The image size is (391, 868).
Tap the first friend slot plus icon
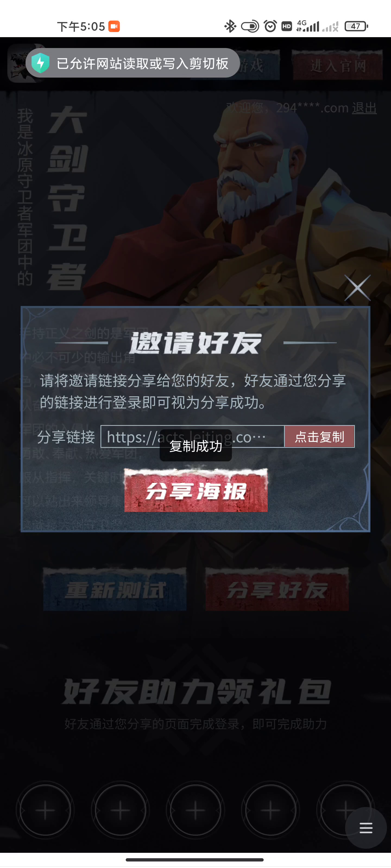[45, 810]
